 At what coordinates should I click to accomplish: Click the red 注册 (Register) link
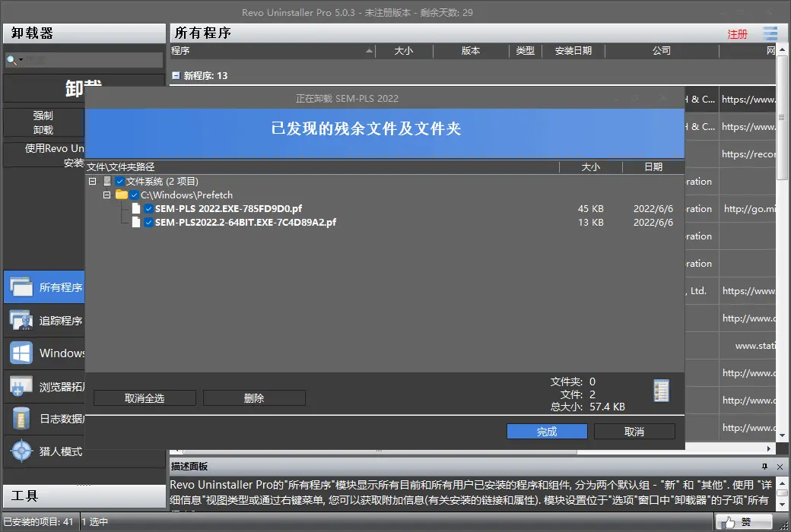[737, 34]
